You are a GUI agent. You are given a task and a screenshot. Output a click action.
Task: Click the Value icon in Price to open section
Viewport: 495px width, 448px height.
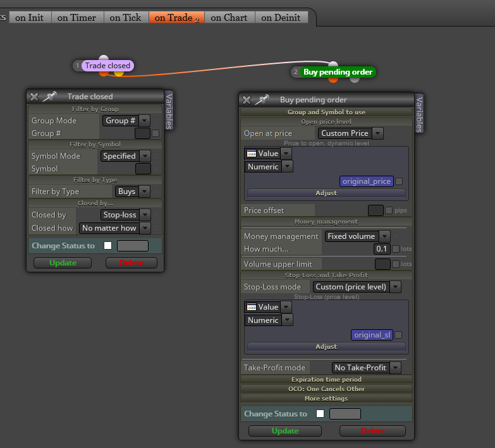(x=251, y=154)
